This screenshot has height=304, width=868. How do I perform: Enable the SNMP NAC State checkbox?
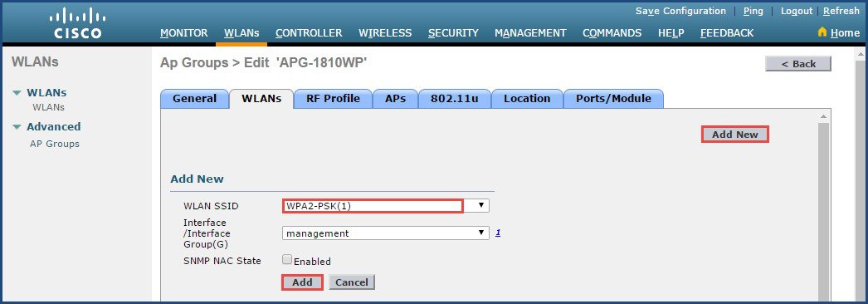[x=287, y=259]
